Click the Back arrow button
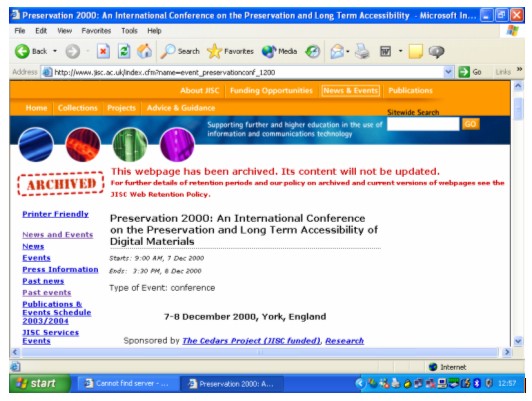Viewport: 532px width, 401px height. click(x=22, y=52)
